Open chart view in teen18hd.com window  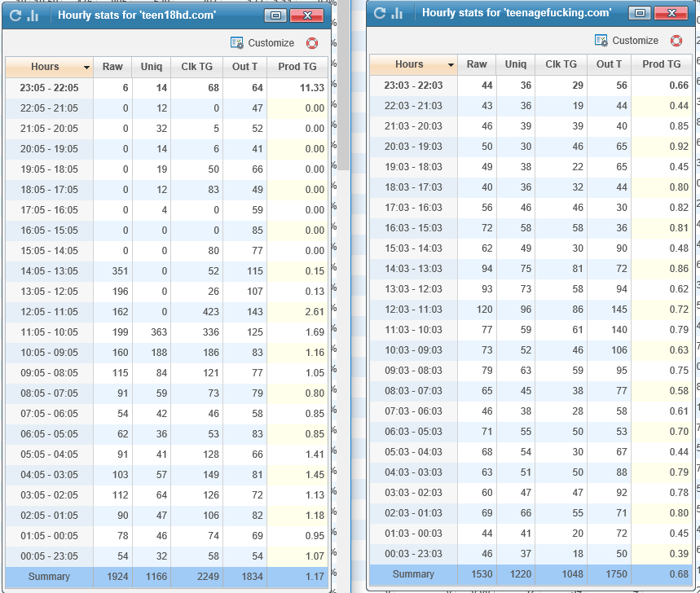click(x=33, y=15)
